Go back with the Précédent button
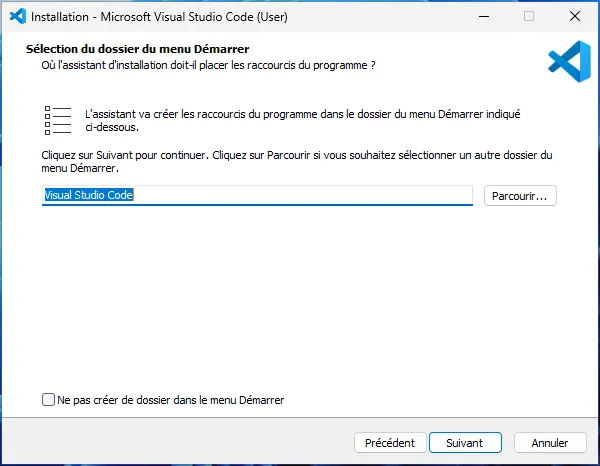Viewport: 600px width, 466px height. point(389,442)
